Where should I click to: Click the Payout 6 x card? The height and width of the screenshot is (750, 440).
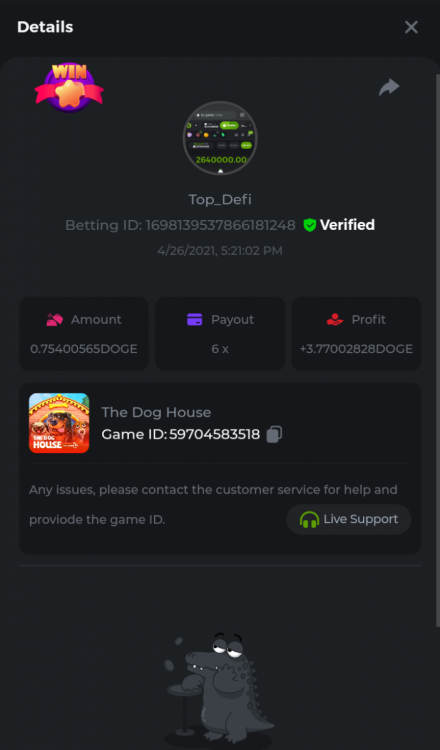[220, 334]
